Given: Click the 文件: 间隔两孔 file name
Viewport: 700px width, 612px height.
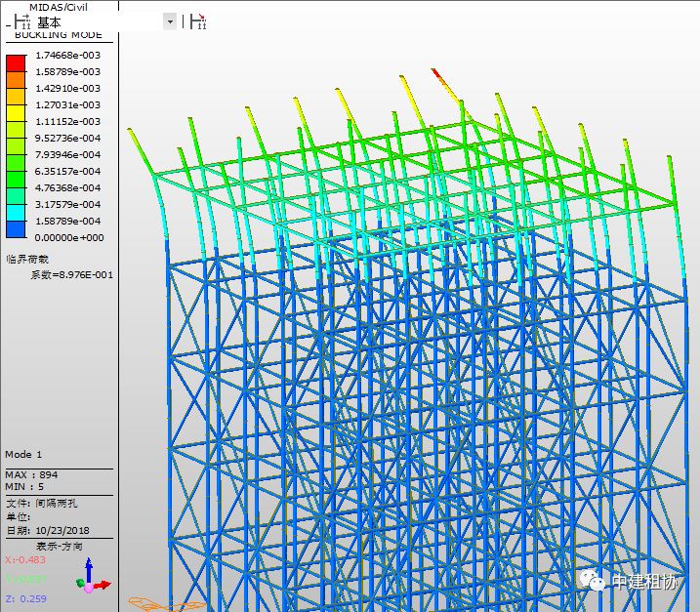Looking at the screenshot, I should point(42,504).
